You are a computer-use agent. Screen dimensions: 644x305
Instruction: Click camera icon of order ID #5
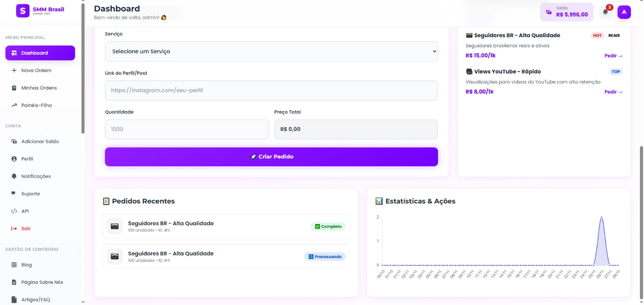115,226
